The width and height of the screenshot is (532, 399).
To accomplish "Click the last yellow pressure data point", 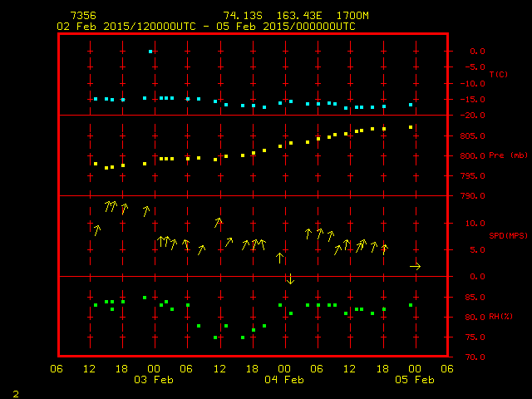I will point(411,127).
